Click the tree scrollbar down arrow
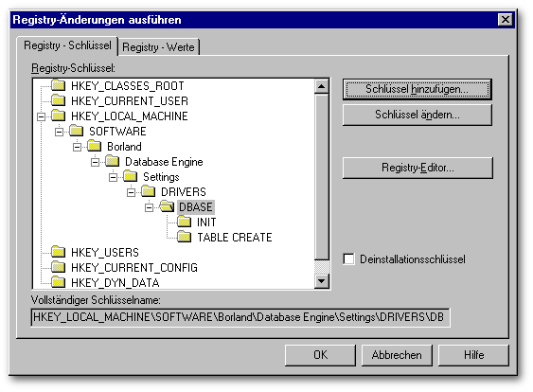 (x=322, y=281)
